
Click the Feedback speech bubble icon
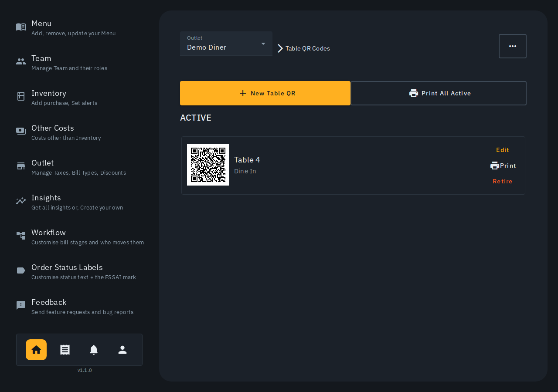coord(21,305)
